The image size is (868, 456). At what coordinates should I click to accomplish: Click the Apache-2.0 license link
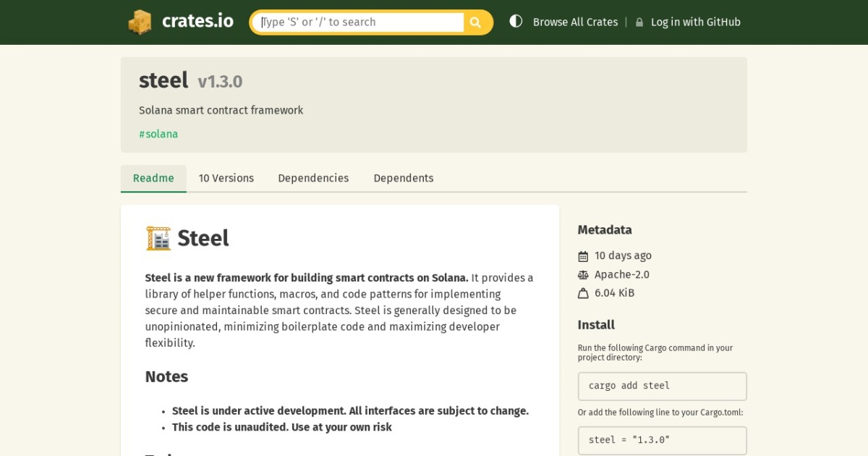click(x=622, y=275)
